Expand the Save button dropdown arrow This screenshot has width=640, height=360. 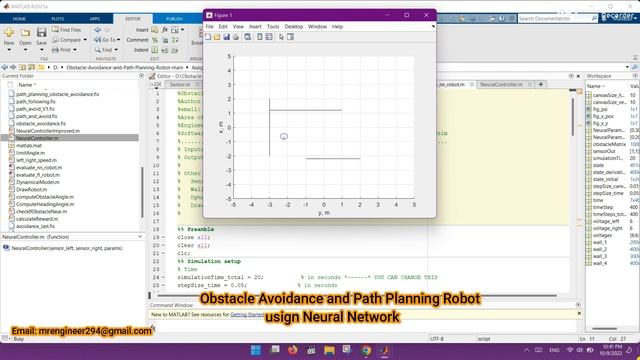(x=41, y=50)
